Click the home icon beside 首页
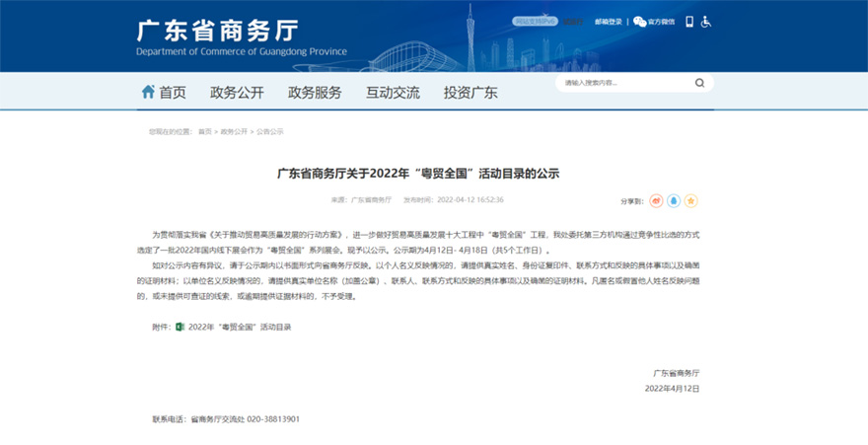The image size is (868, 445). click(148, 92)
